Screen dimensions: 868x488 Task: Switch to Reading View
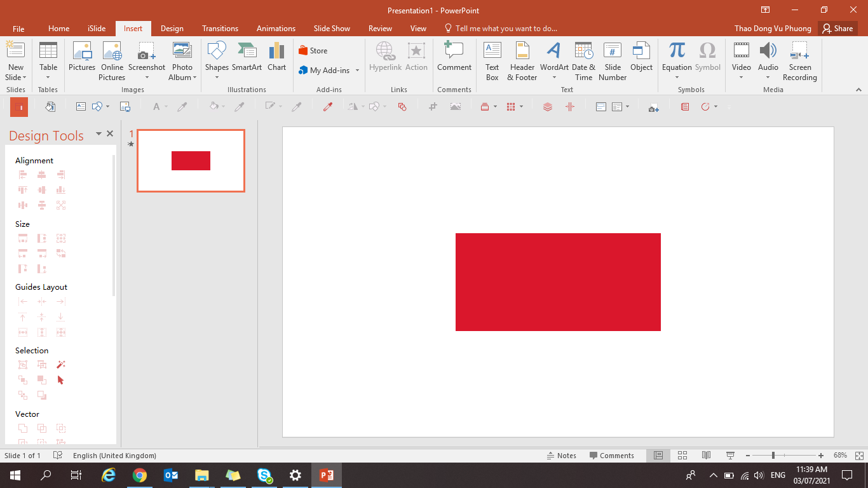[706, 456]
